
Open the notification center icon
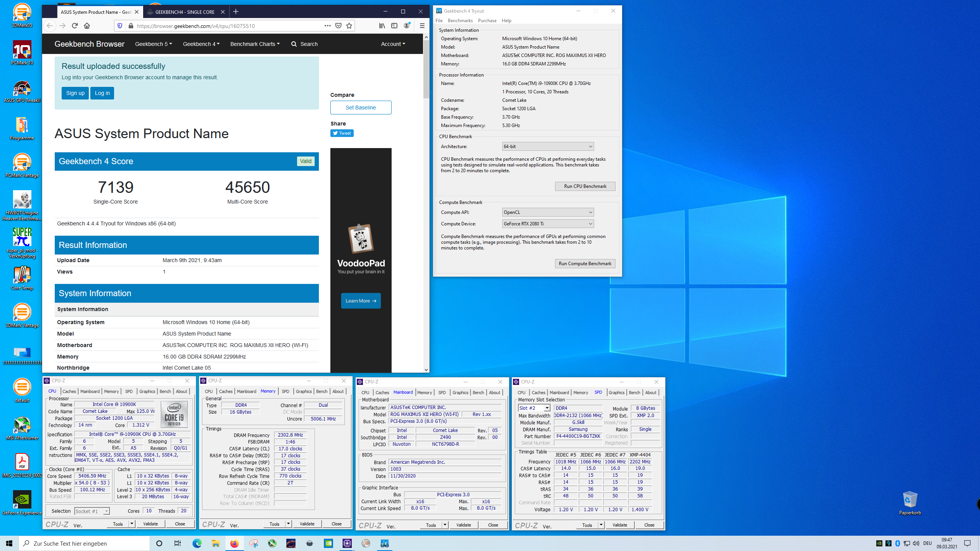(967, 543)
